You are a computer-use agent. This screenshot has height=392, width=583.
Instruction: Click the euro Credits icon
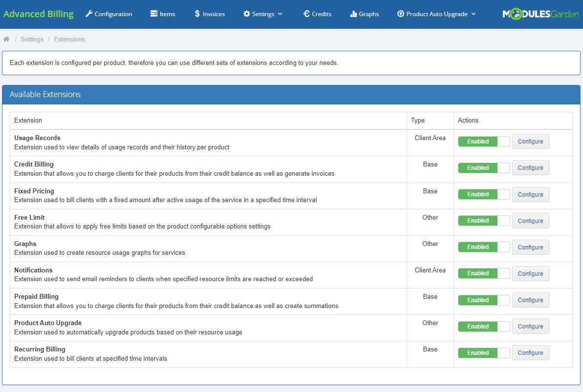(x=306, y=14)
